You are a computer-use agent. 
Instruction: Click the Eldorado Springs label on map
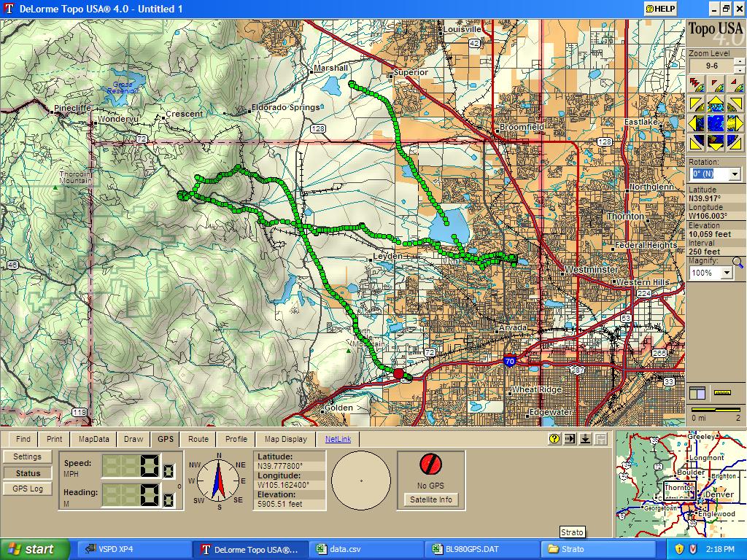pyautogui.click(x=285, y=107)
